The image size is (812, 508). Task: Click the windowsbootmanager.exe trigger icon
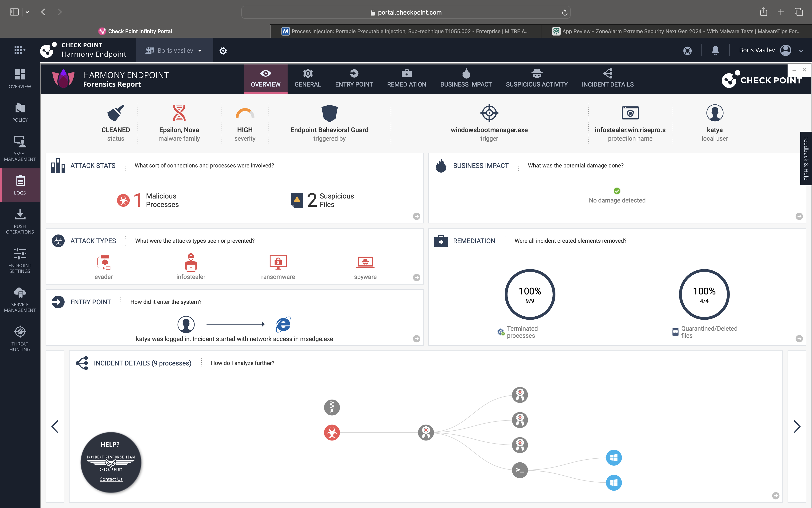coord(489,113)
